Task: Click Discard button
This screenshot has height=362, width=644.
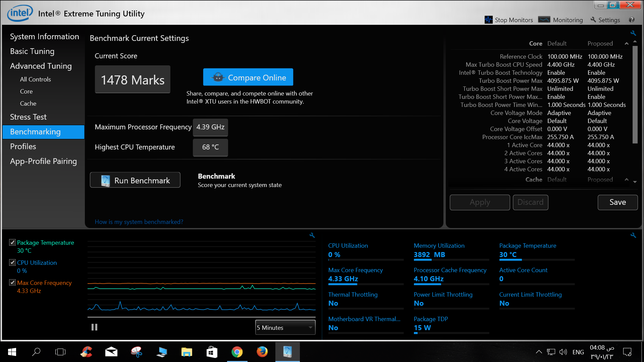Action: click(530, 202)
